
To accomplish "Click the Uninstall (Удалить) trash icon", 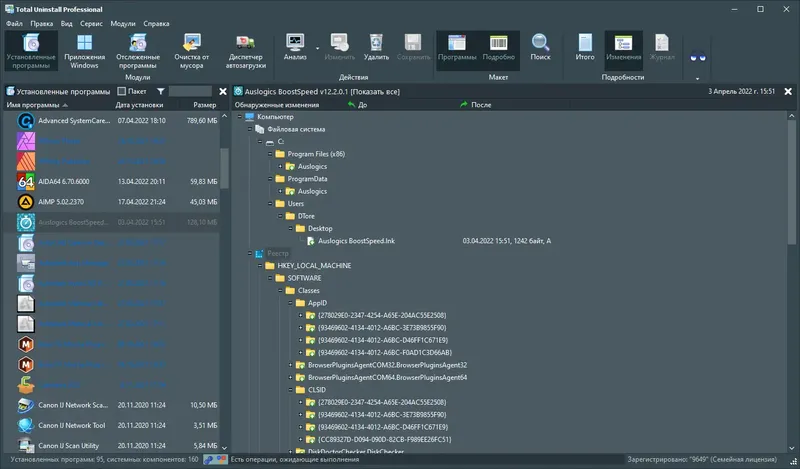I will point(376,43).
